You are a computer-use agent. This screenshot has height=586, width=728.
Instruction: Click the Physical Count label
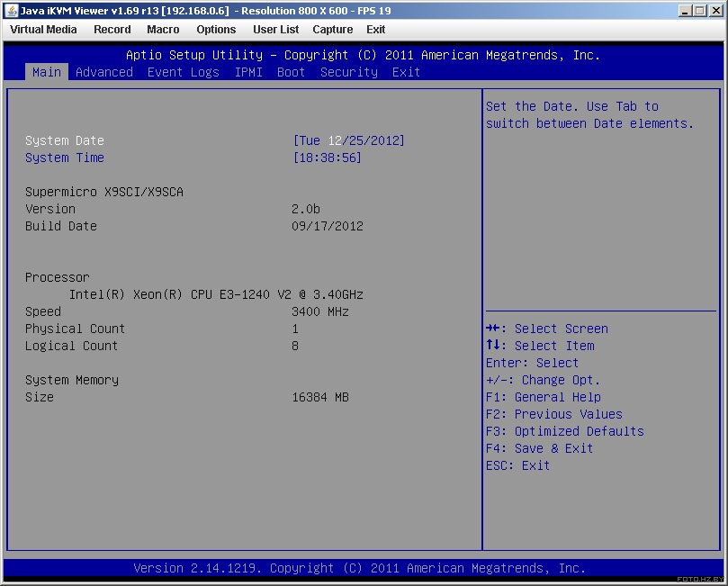tap(75, 329)
